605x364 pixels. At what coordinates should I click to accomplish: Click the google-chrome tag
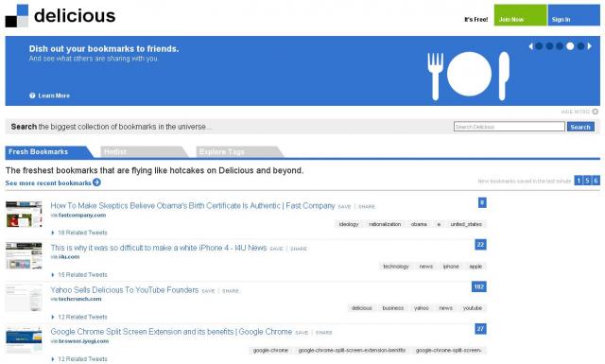tap(270, 351)
